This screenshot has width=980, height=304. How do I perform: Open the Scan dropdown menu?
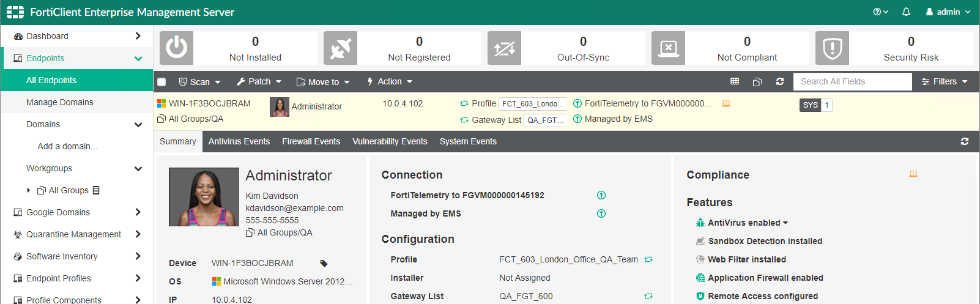(199, 82)
